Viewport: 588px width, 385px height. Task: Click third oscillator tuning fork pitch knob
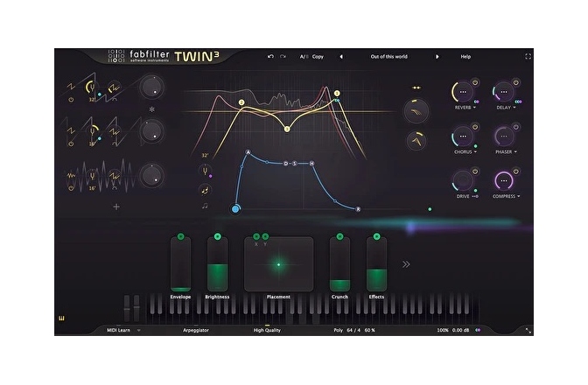point(92,176)
